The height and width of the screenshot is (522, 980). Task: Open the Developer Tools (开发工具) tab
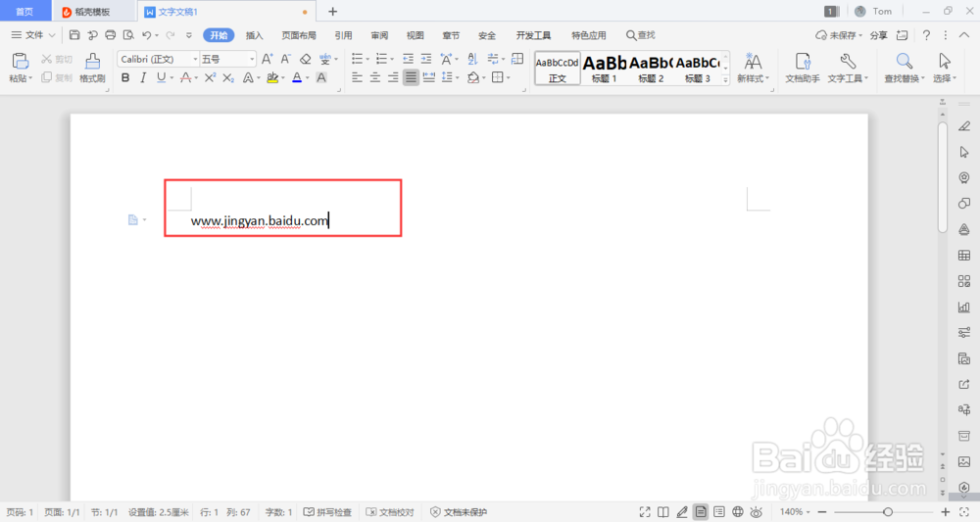[533, 35]
